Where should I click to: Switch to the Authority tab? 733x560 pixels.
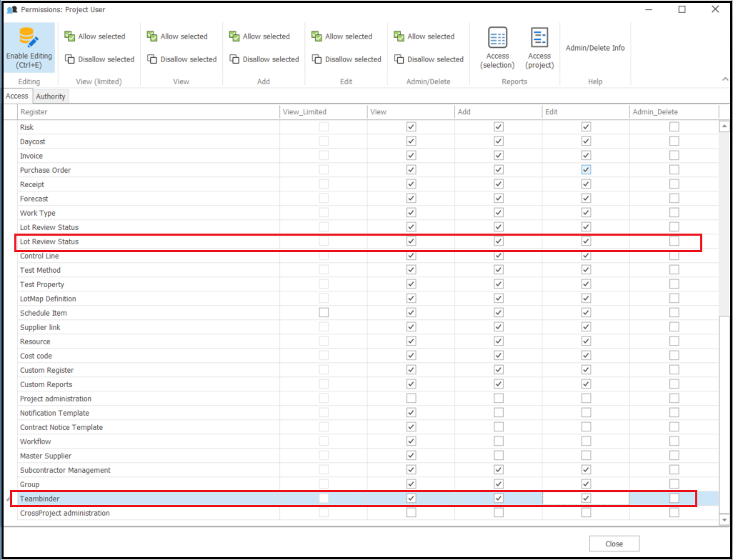pyautogui.click(x=51, y=96)
